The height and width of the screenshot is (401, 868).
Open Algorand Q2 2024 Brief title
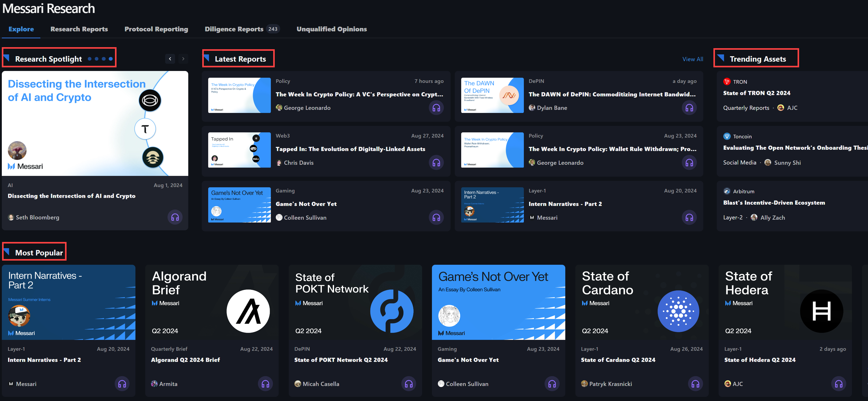tap(185, 360)
